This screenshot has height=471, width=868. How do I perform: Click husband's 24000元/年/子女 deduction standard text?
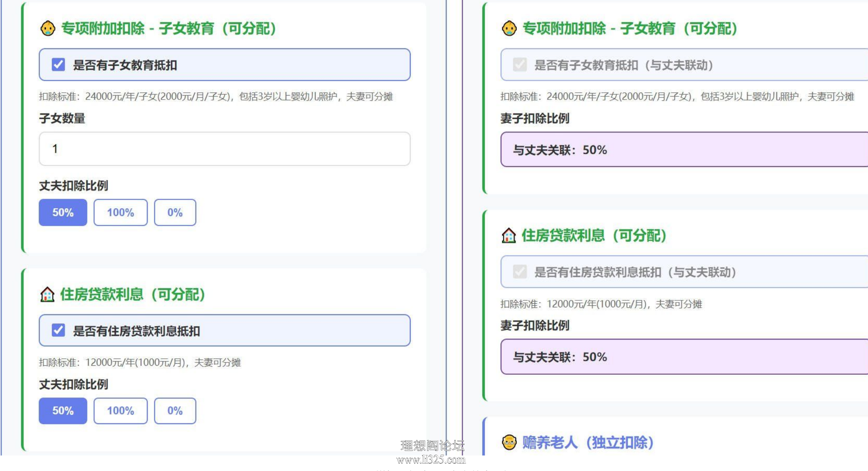point(216,97)
